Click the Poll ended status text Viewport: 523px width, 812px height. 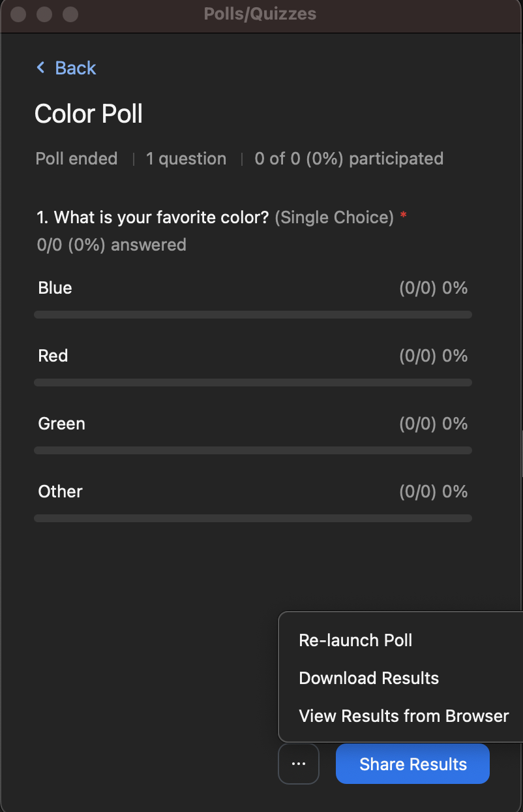(x=76, y=158)
